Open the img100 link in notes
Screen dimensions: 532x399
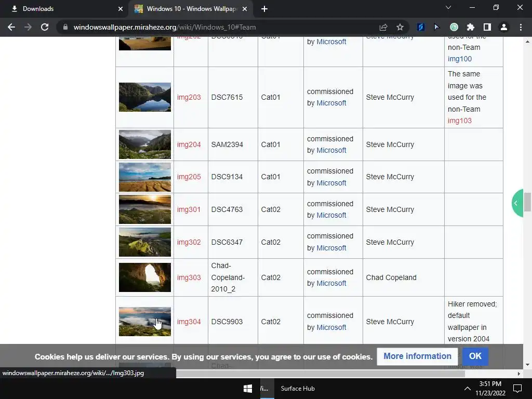pos(460,59)
